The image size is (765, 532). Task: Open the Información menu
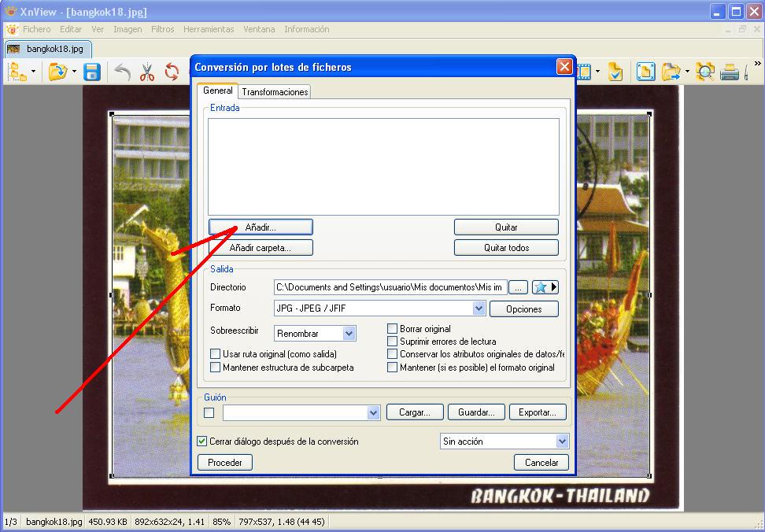point(306,29)
